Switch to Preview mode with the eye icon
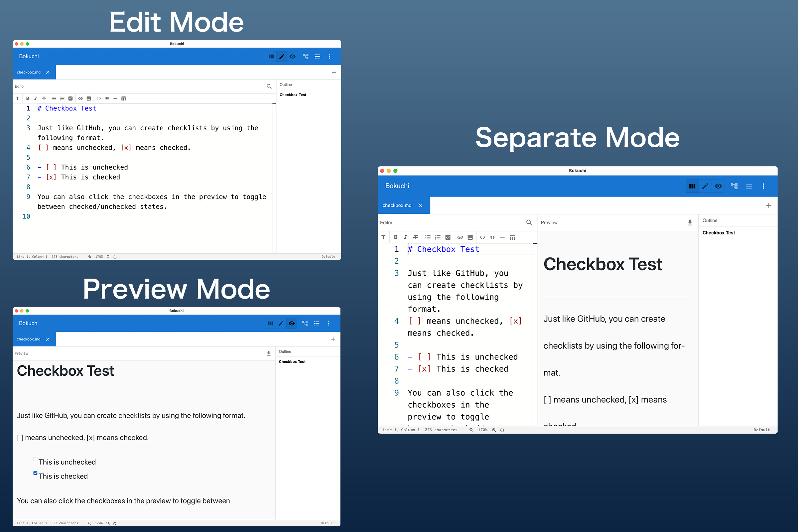This screenshot has height=532, width=798. 292,56
